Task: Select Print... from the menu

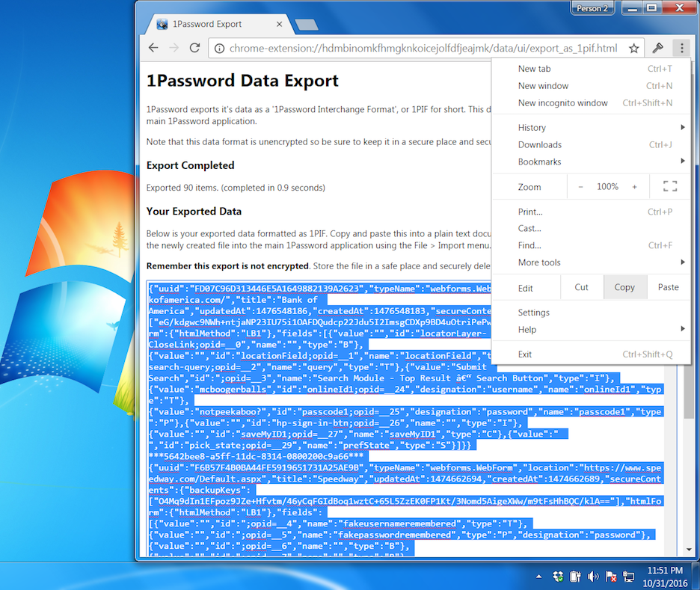Action: [x=592, y=212]
